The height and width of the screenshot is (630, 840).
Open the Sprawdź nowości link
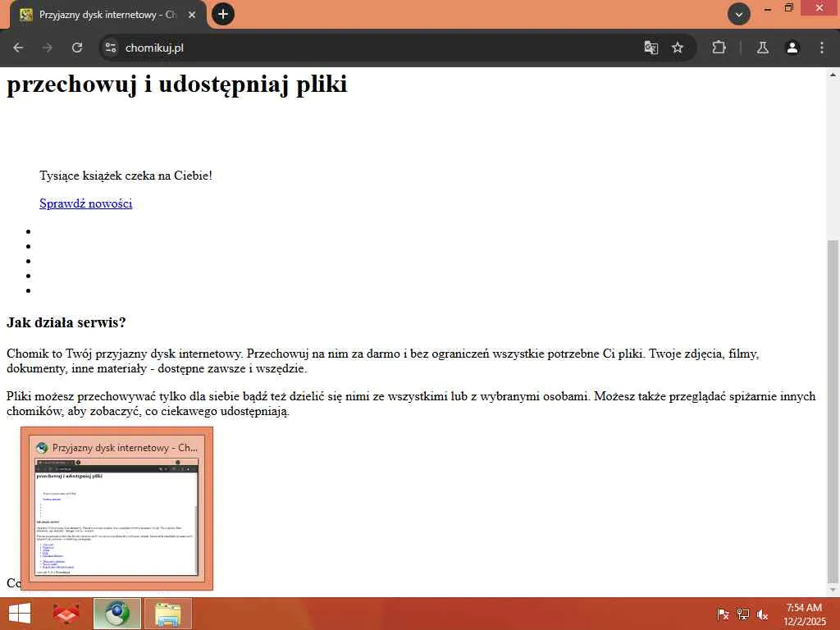coord(85,203)
